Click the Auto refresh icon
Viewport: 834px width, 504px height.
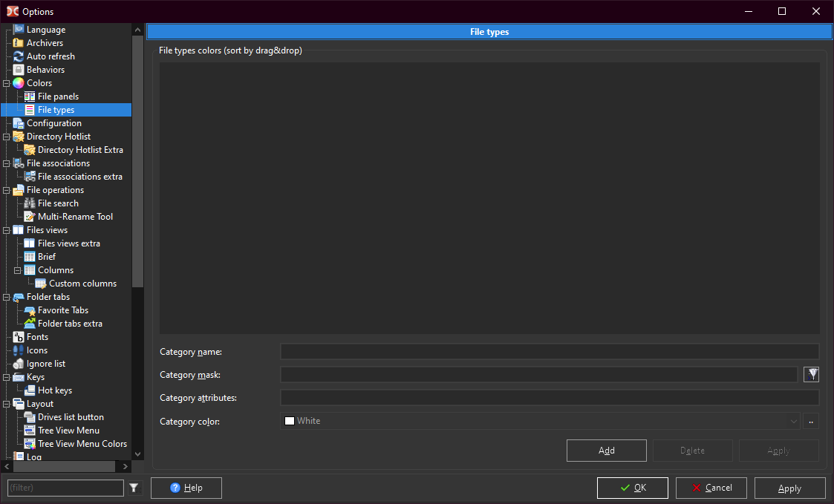pos(19,56)
